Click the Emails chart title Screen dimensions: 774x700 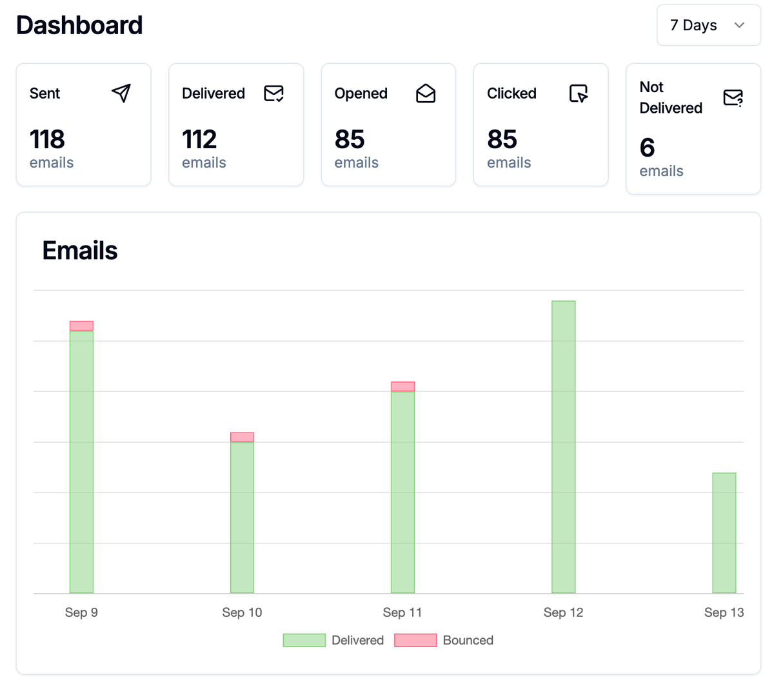click(80, 251)
